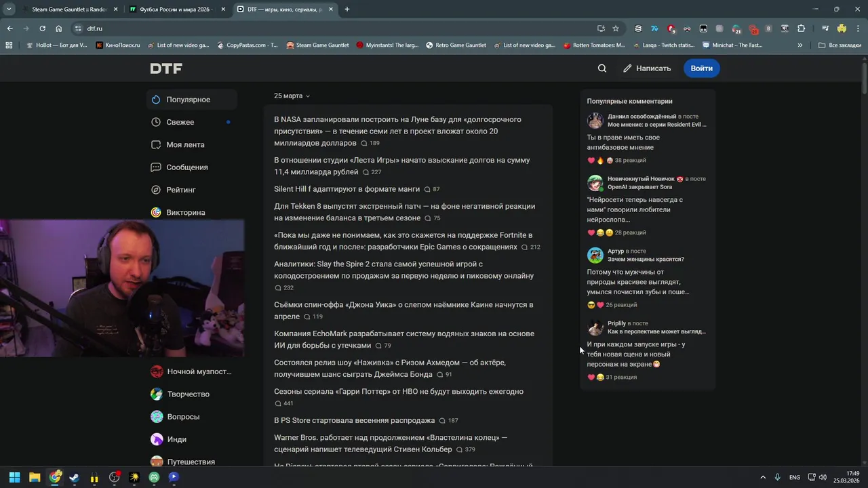Viewport: 868px width, 488px height.
Task: Open Chrome three-dot menu
Action: click(859, 28)
